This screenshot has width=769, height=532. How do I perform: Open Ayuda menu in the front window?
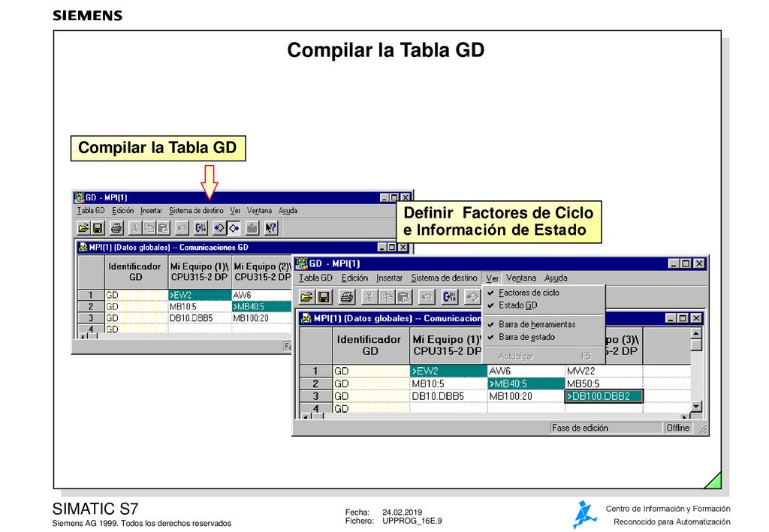pyautogui.click(x=556, y=278)
